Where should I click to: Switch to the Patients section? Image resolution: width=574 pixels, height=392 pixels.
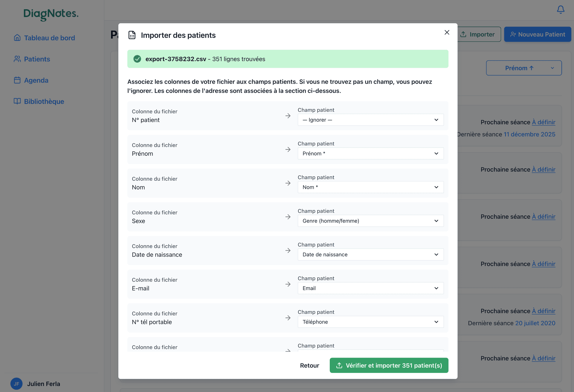37,59
